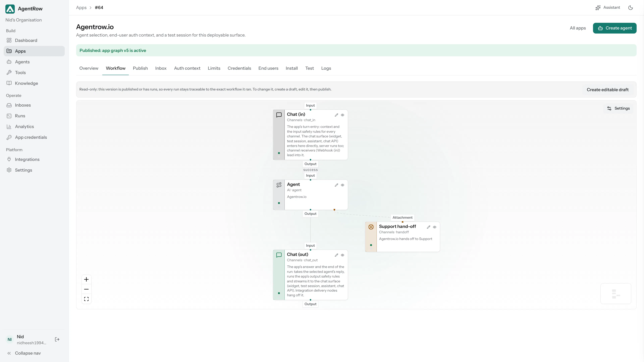
Task: Click the Chat (out) node chat icon
Action: (279, 255)
